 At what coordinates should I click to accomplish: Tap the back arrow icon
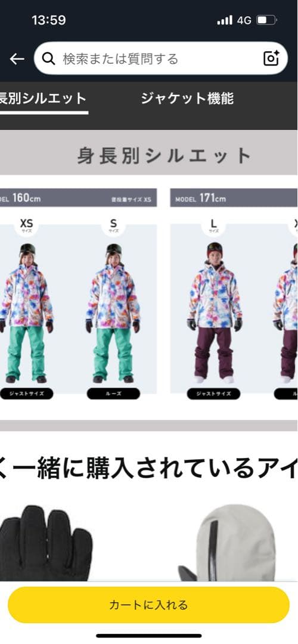click(17, 59)
